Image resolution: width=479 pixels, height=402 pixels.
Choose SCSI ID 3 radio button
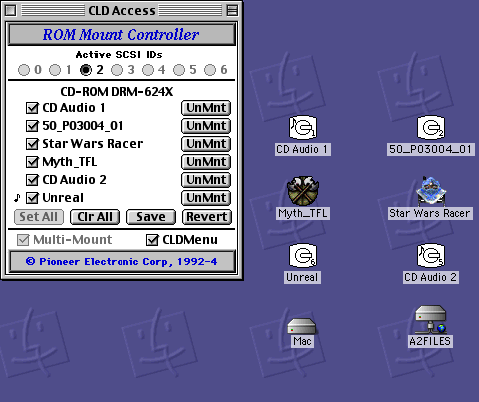117,70
